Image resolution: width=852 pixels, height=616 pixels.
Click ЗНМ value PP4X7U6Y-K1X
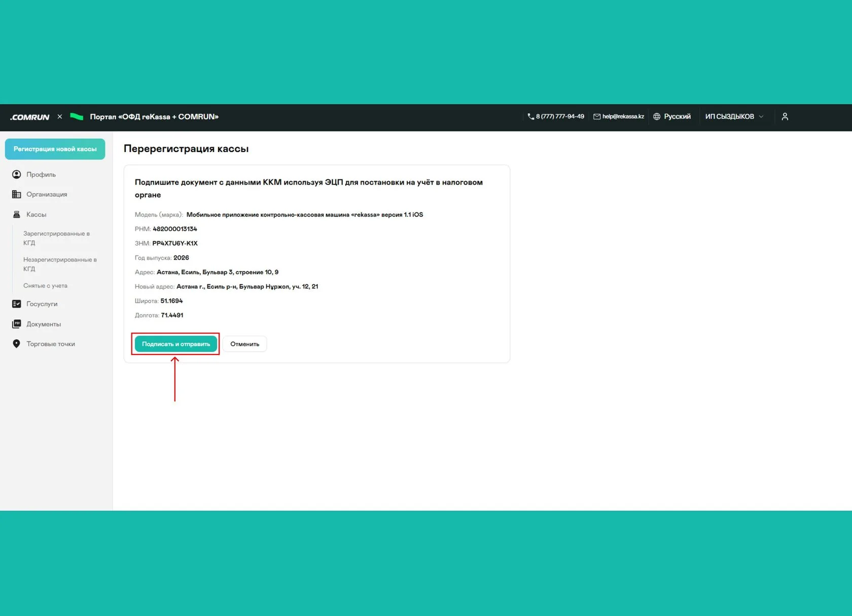click(x=175, y=243)
